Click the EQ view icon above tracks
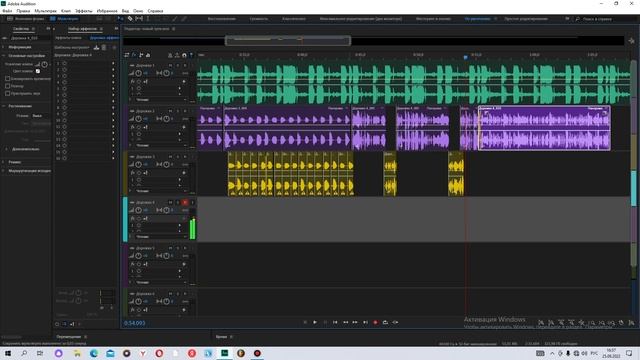This screenshot has height=360, width=640. point(148,55)
